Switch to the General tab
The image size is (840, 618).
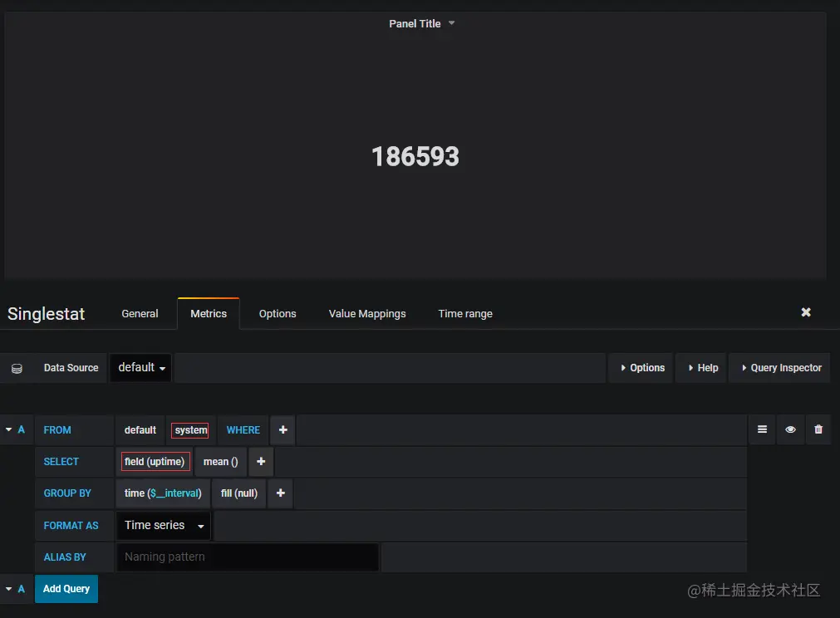(x=140, y=314)
